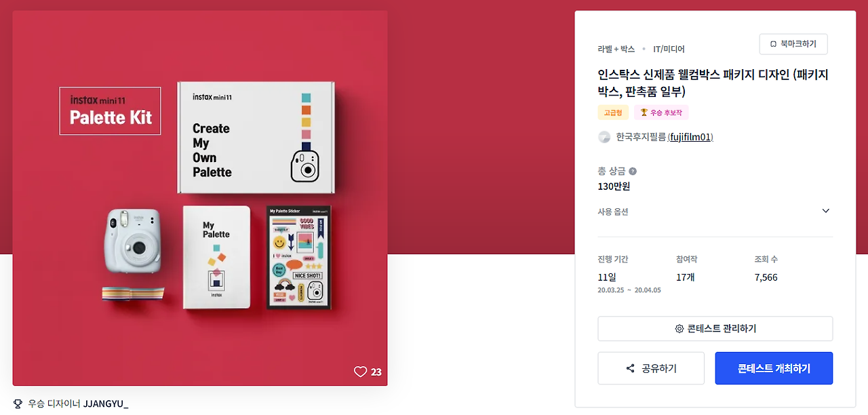Click the 콘테스트 개최하기 button
Screen dimensions: 868x415
click(774, 368)
